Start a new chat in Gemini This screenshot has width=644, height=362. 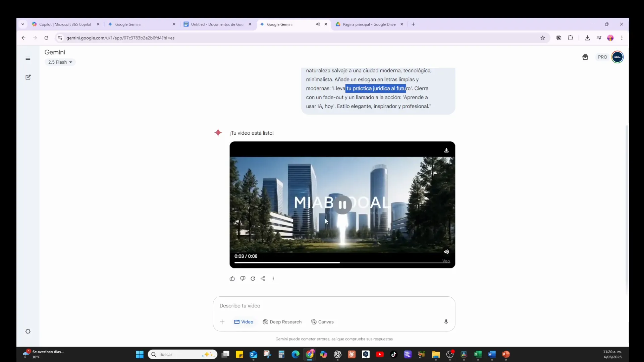[x=28, y=77]
